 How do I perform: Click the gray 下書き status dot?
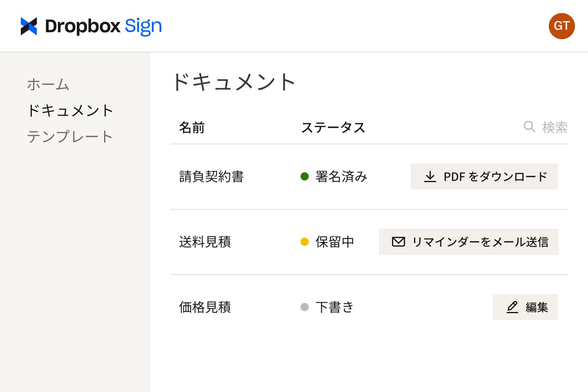[305, 307]
